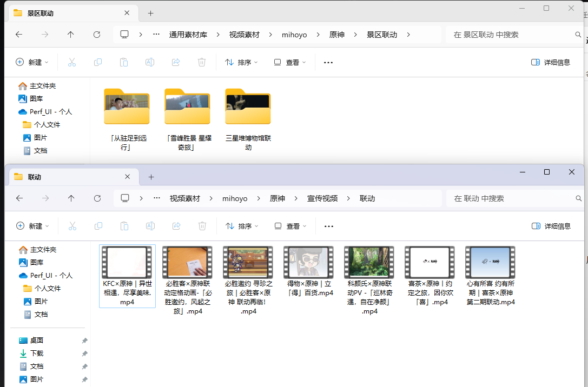The width and height of the screenshot is (588, 387).
Task: Open 新建 dropdown in 联动 window
Action: coord(32,226)
